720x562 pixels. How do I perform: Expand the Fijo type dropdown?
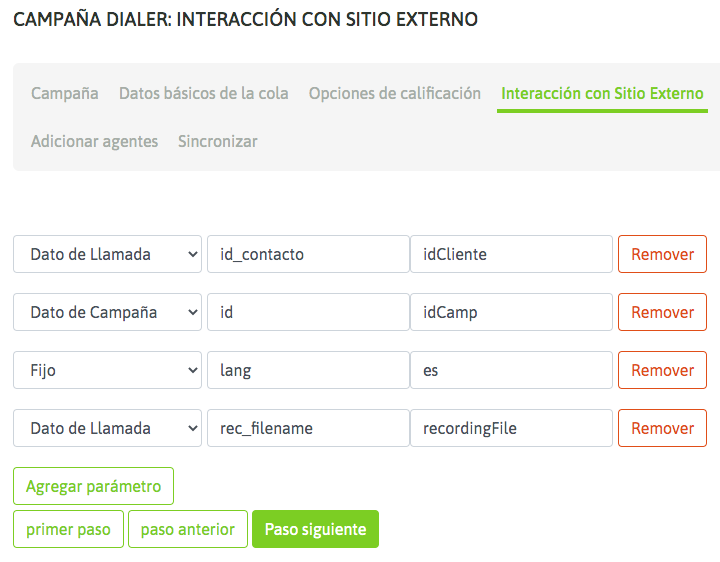(108, 370)
